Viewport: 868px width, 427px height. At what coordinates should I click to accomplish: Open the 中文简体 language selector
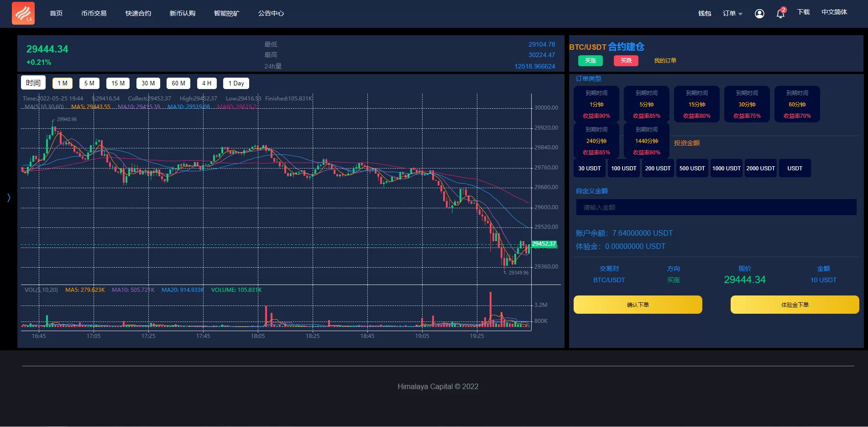834,12
